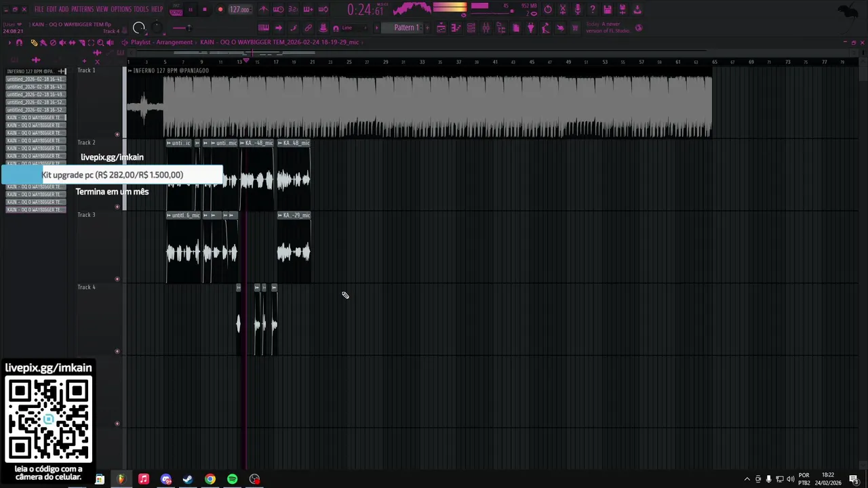Mute Track 2 using its dot
This screenshot has height=488, width=868.
click(117, 207)
